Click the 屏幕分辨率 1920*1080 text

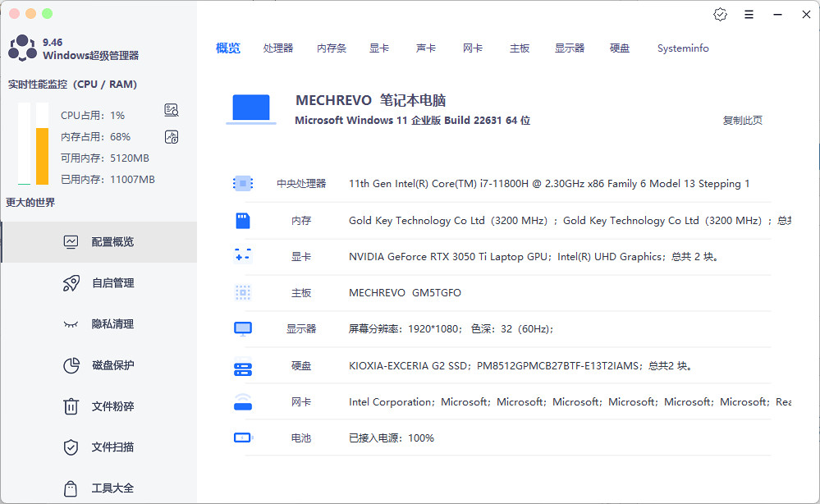pyautogui.click(x=451, y=329)
